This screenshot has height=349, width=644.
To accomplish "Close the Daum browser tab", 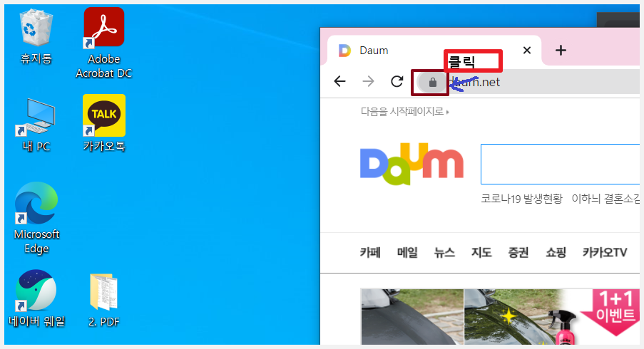I will coord(527,51).
